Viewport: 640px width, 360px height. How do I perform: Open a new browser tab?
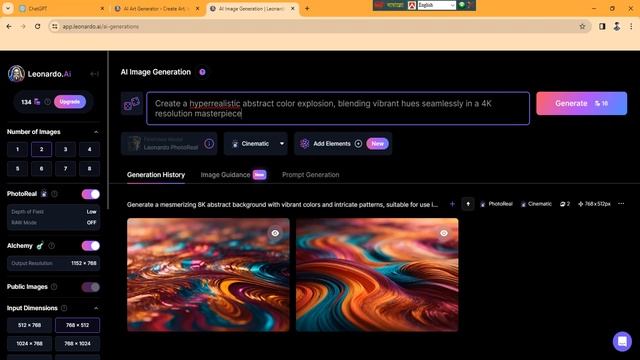pyautogui.click(x=307, y=9)
